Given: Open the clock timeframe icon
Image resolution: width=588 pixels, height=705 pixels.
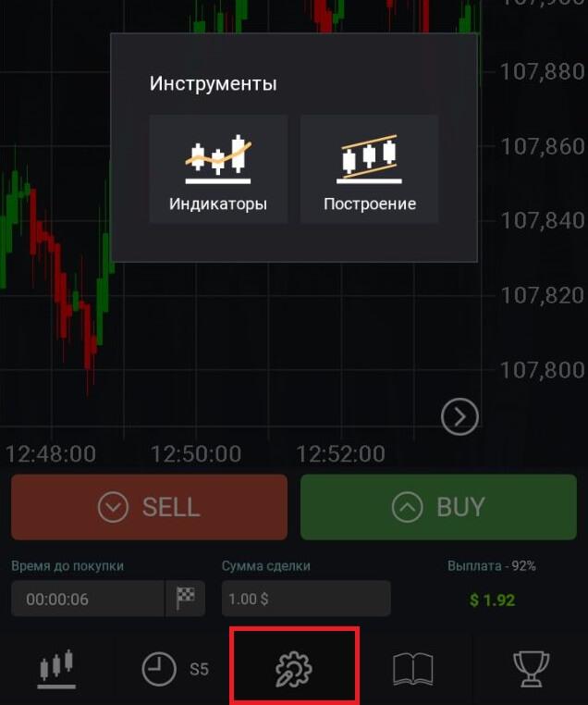Looking at the screenshot, I should pos(159,669).
